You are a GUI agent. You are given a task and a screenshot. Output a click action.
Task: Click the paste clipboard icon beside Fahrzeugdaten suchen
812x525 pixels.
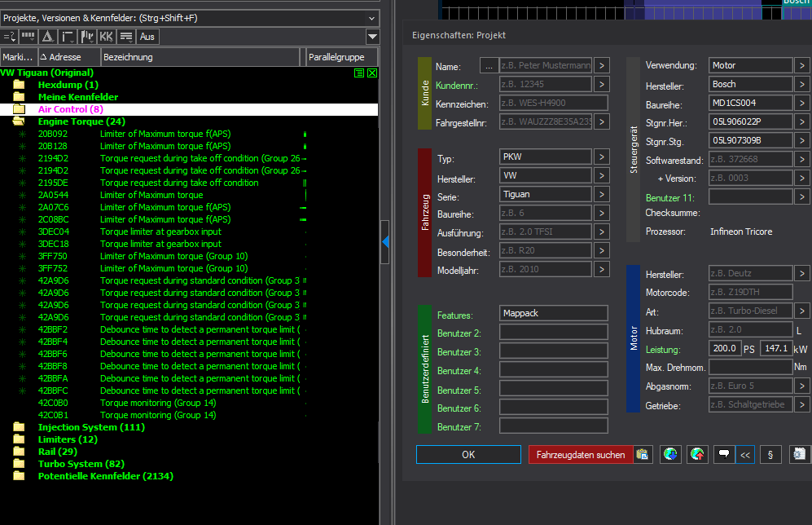643,455
